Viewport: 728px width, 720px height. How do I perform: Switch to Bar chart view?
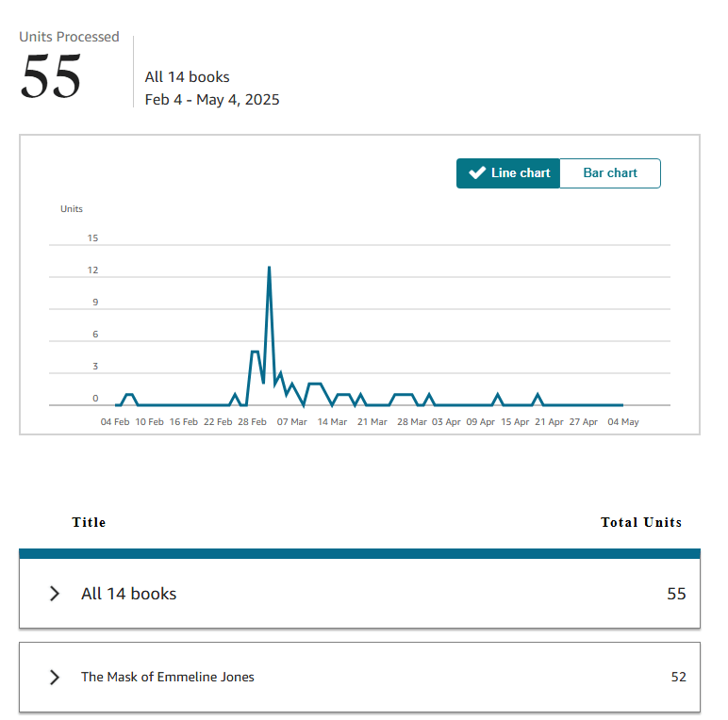(610, 173)
